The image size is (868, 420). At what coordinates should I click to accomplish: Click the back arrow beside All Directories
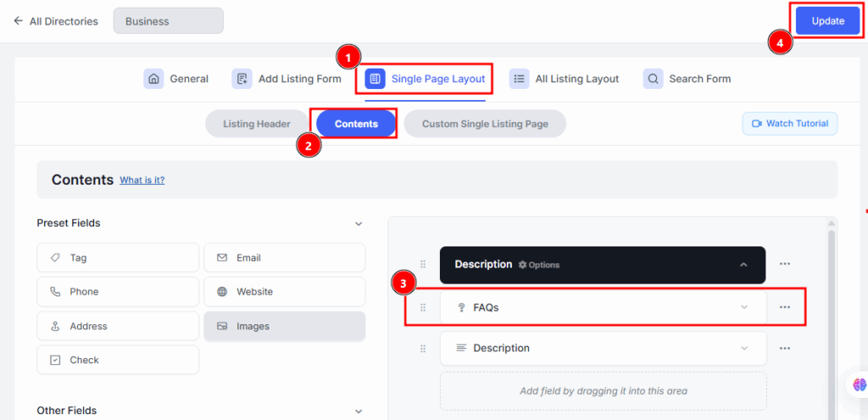click(18, 21)
